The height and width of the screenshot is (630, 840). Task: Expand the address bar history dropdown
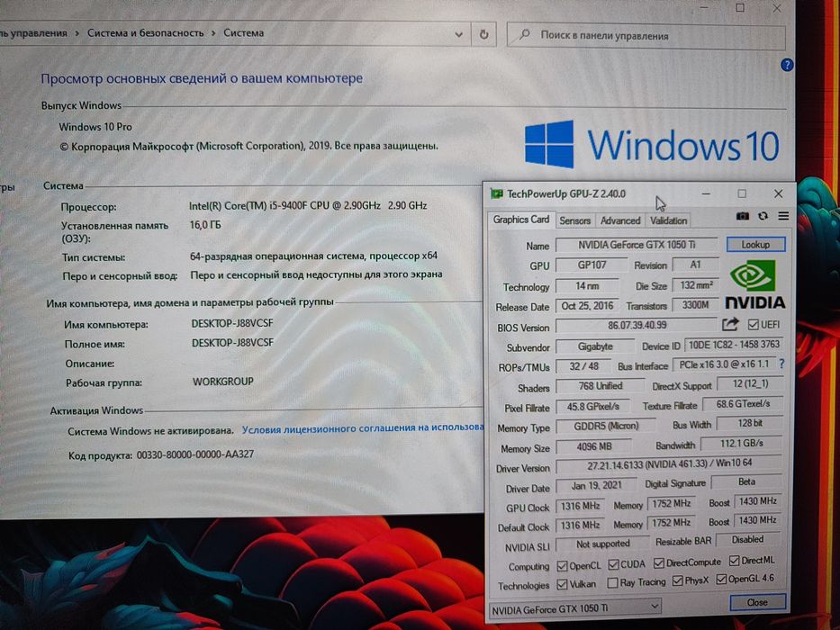point(458,34)
